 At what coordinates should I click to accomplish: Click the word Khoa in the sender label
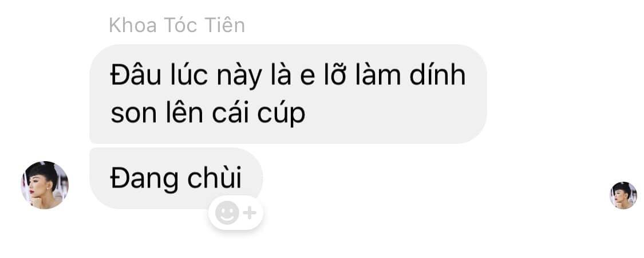tap(133, 25)
